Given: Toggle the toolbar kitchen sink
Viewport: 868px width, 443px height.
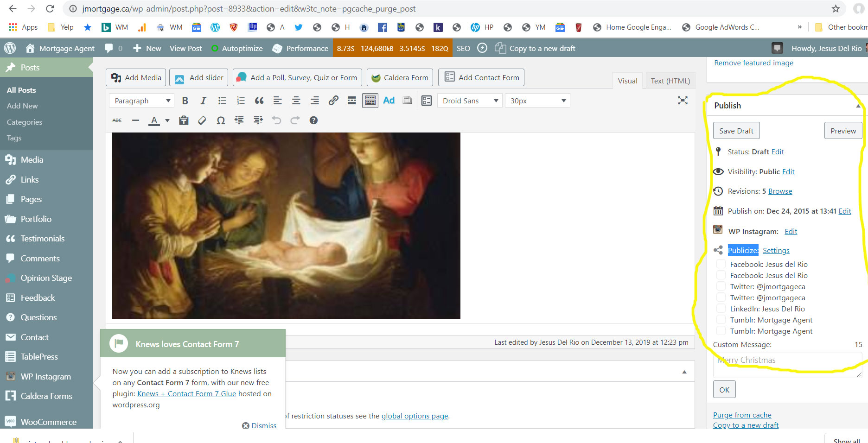Looking at the screenshot, I should click(x=370, y=101).
